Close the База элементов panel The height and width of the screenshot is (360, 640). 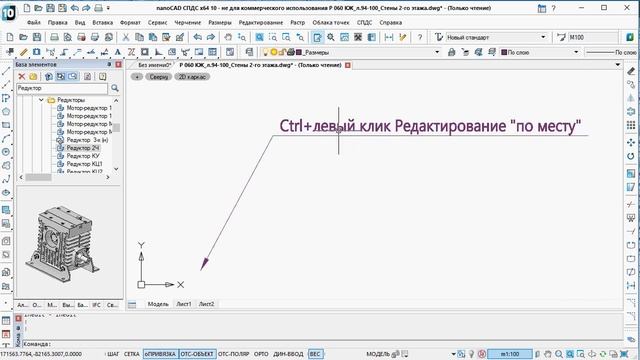[x=118, y=64]
